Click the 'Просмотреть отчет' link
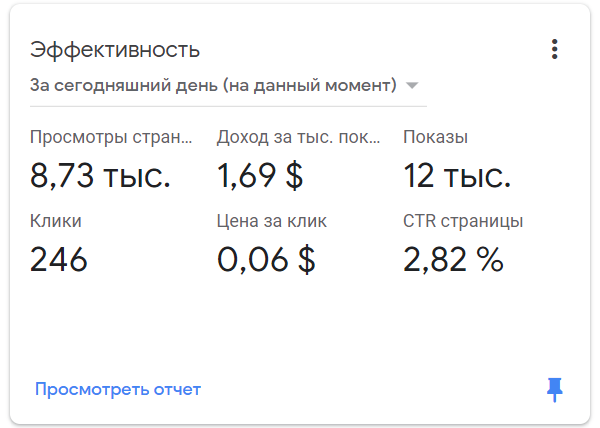Image resolution: width=600 pixels, height=428 pixels. (x=118, y=389)
